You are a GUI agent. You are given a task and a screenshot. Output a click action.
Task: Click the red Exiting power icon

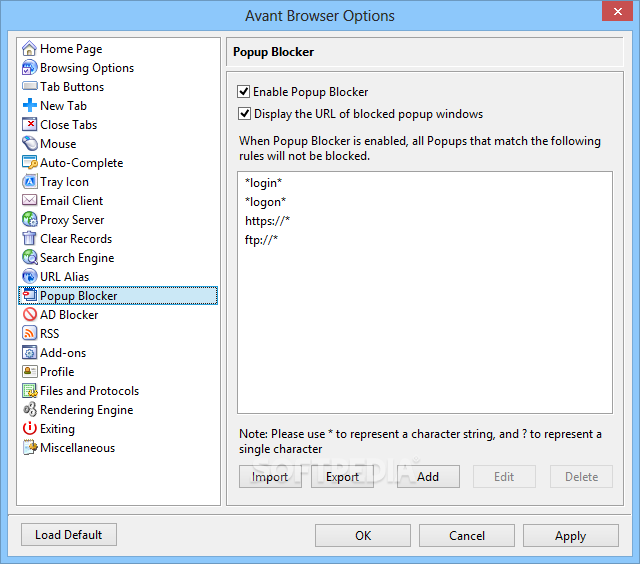pyautogui.click(x=29, y=428)
